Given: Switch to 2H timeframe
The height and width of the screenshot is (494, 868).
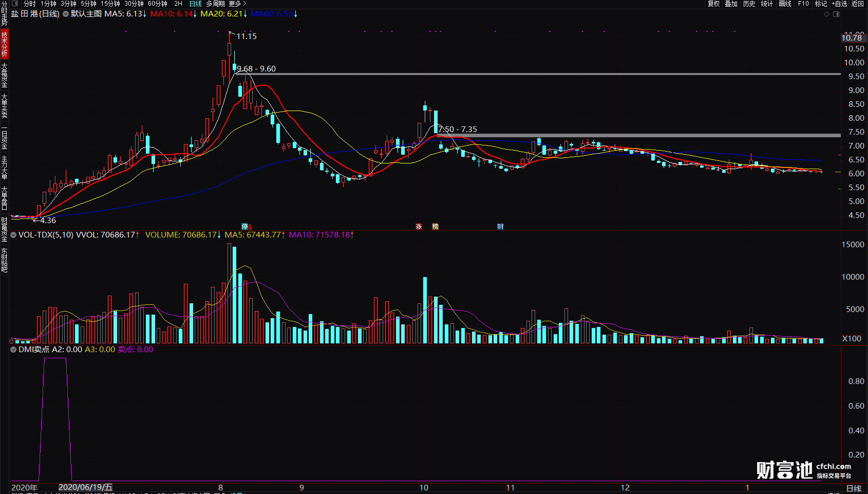Looking at the screenshot, I should [178, 4].
